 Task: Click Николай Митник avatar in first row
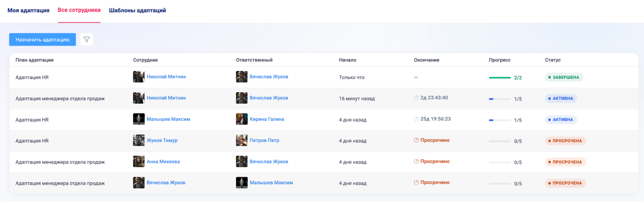pyautogui.click(x=139, y=77)
